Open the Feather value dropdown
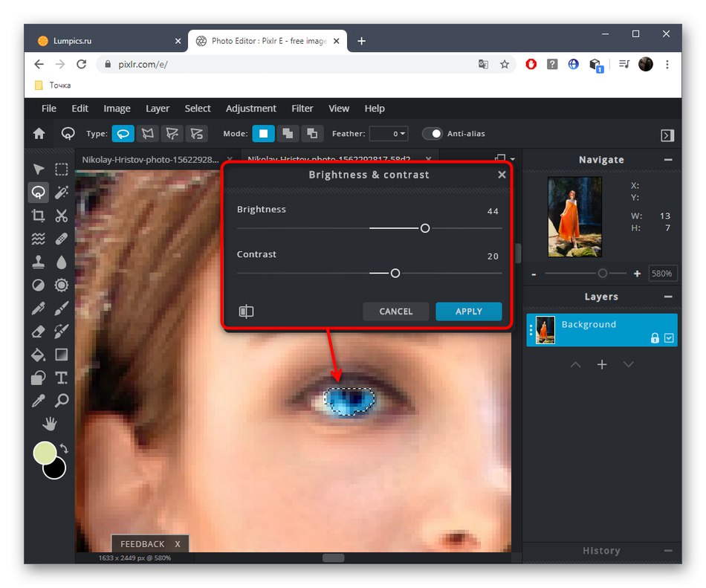706x588 pixels. (389, 134)
